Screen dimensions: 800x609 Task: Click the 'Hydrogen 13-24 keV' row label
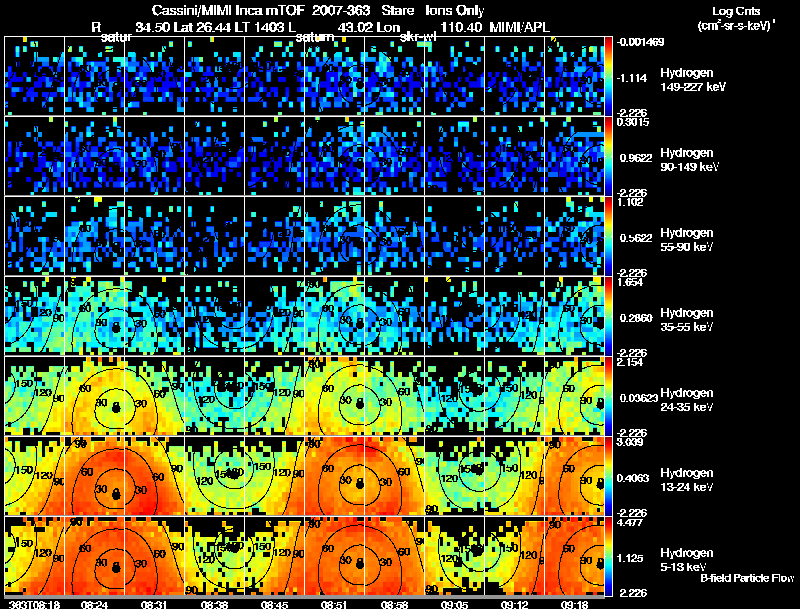[687, 480]
